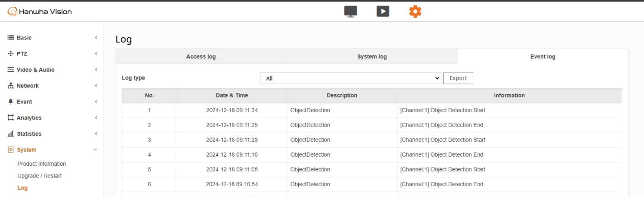This screenshot has width=644, height=197.
Task: Click the Hanwha Vision logo
Action: click(x=39, y=11)
